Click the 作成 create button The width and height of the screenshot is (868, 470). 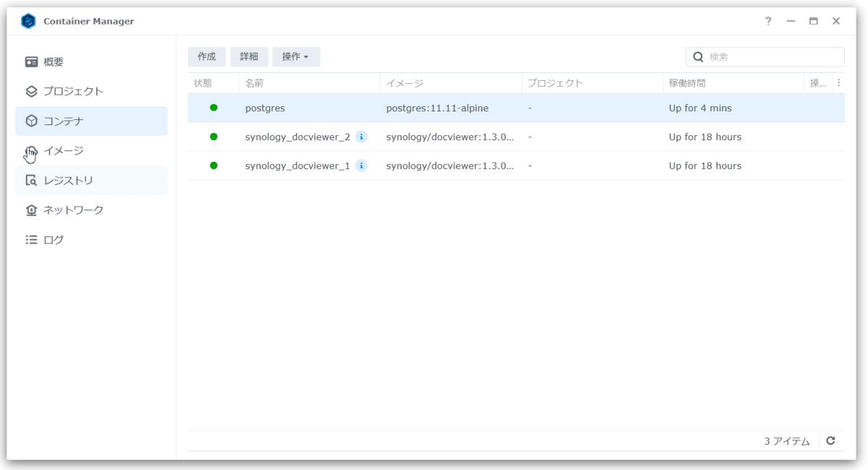point(207,57)
